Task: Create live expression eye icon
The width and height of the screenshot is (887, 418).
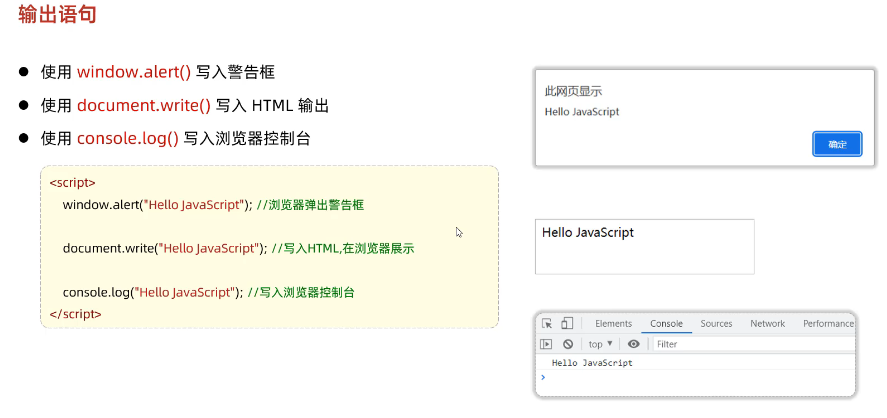Action: coord(634,344)
